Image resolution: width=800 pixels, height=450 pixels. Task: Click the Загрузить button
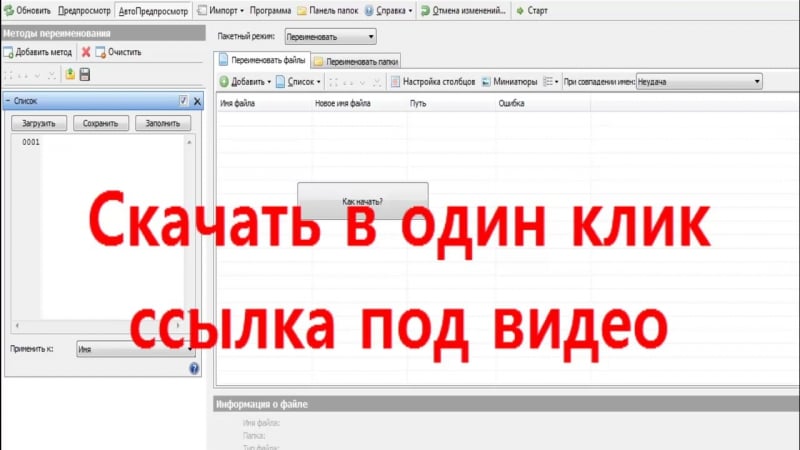tap(39, 123)
